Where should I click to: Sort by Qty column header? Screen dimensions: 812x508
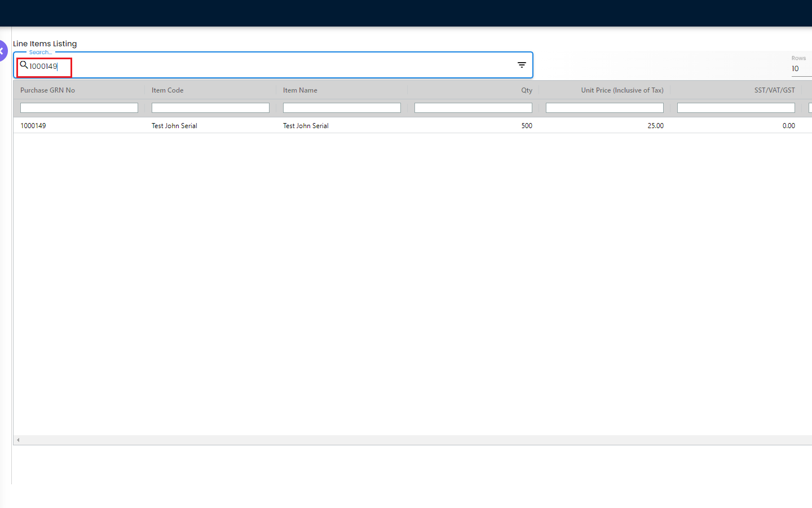click(527, 90)
